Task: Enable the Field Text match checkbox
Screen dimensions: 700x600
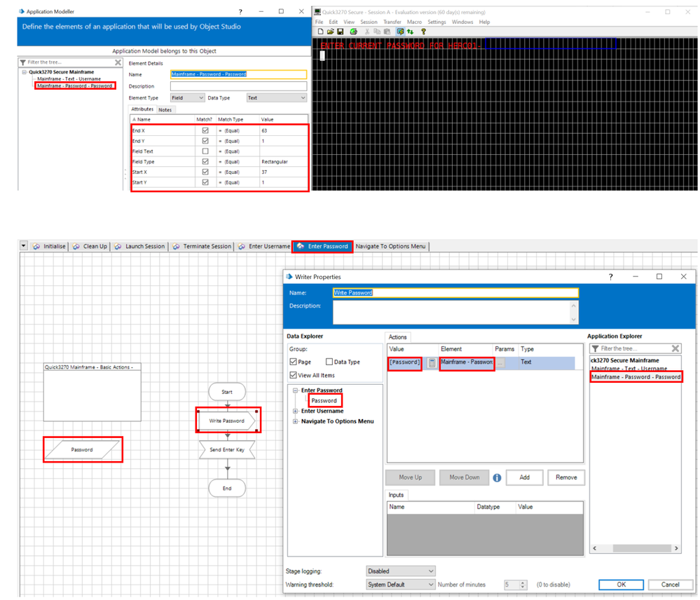Action: click(205, 151)
